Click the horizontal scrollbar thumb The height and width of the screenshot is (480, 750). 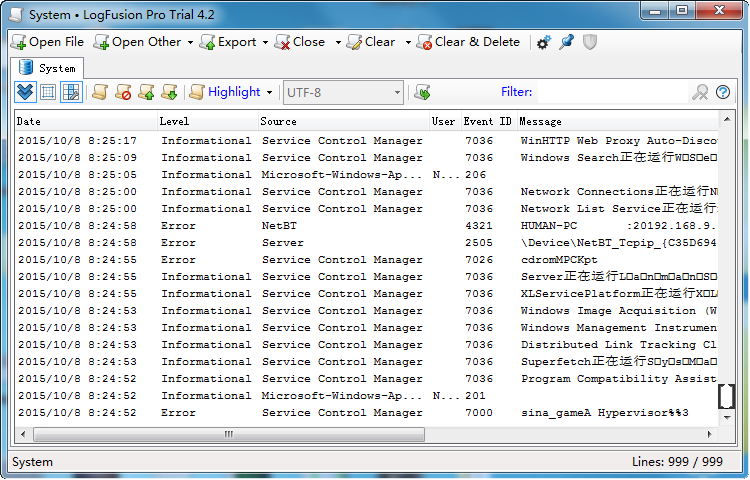pos(229,434)
